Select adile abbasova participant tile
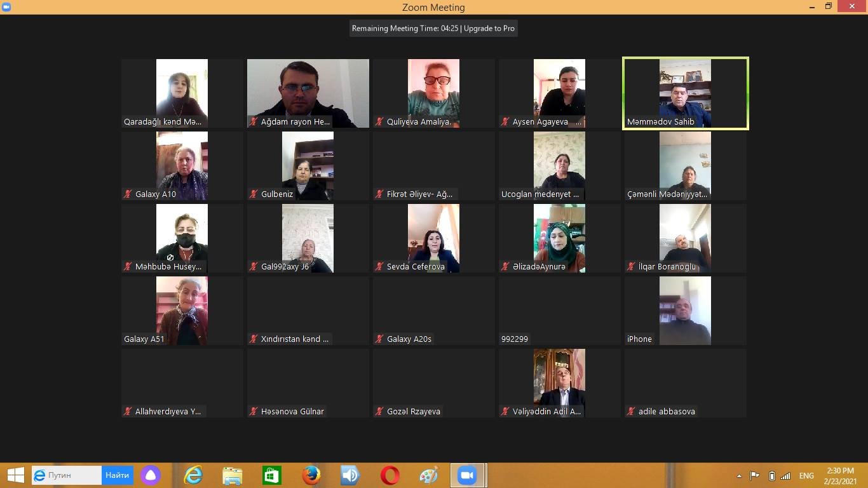The width and height of the screenshot is (868, 488). point(686,383)
